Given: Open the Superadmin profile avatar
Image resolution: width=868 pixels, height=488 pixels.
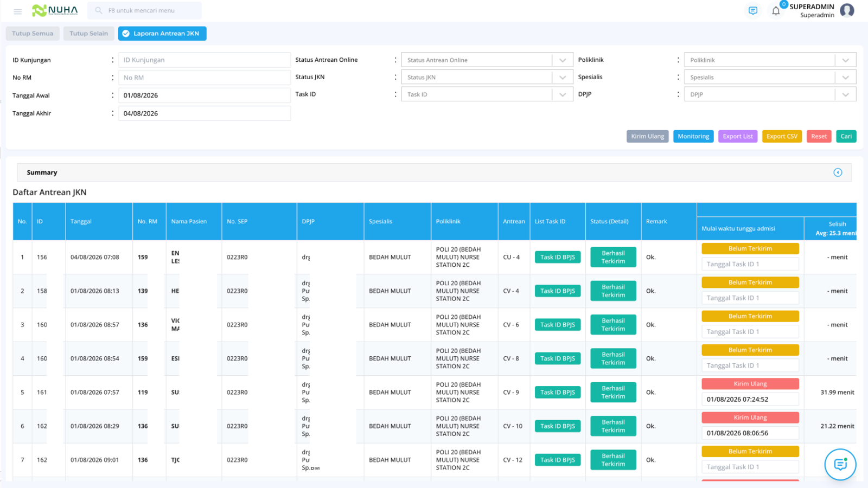Looking at the screenshot, I should pyautogui.click(x=847, y=10).
